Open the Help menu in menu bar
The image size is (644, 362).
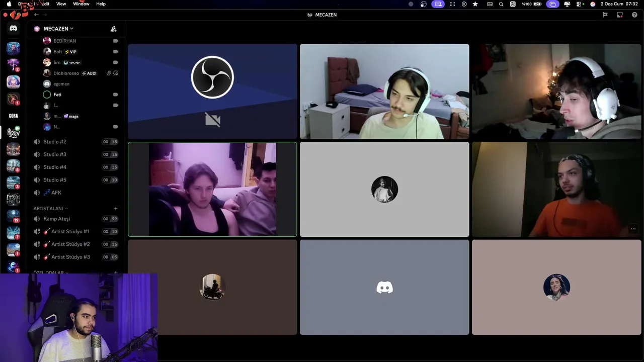coord(101,4)
